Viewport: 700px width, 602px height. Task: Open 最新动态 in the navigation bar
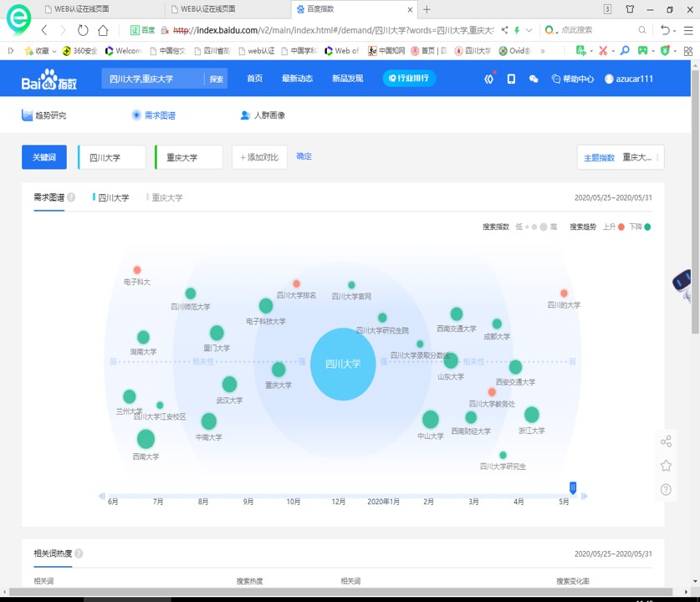tap(298, 79)
